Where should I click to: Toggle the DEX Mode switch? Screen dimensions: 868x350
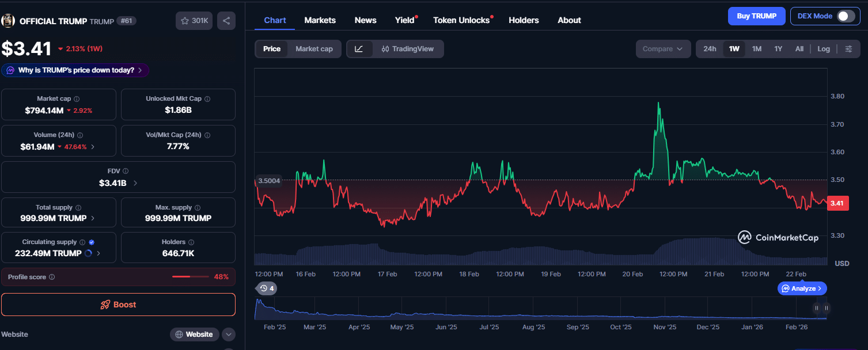click(845, 16)
